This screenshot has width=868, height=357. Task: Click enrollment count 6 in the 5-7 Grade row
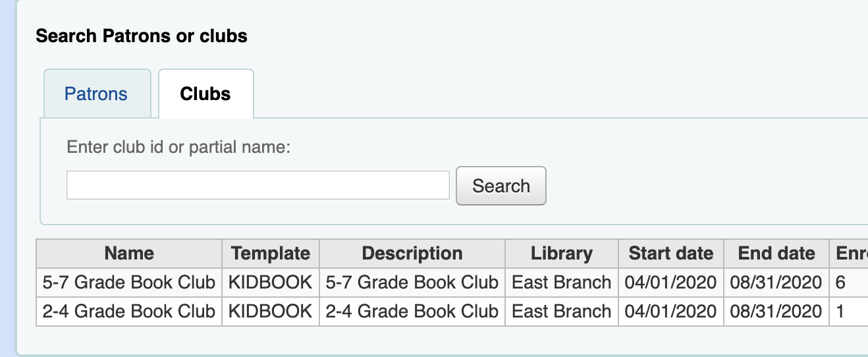[840, 283]
